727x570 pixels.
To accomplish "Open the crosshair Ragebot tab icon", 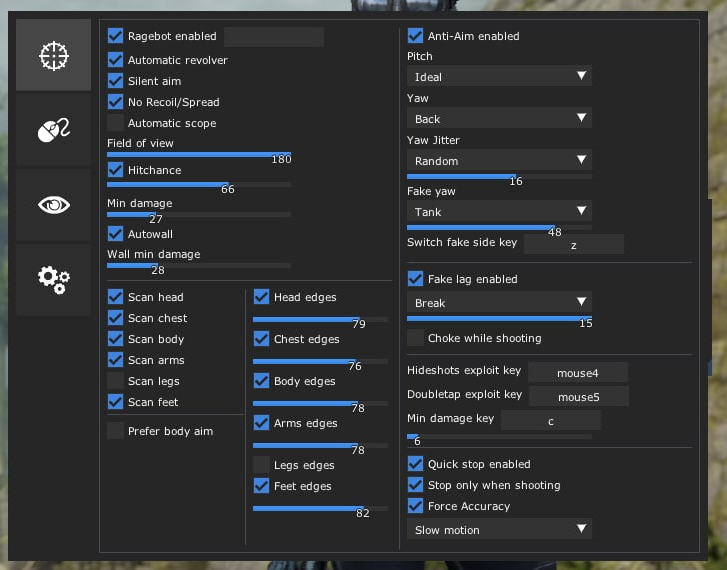I will point(53,56).
